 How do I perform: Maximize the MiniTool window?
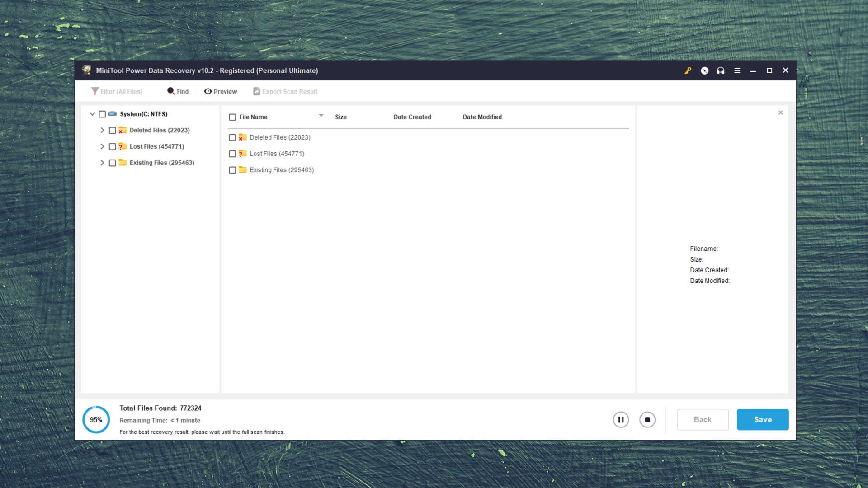click(769, 70)
